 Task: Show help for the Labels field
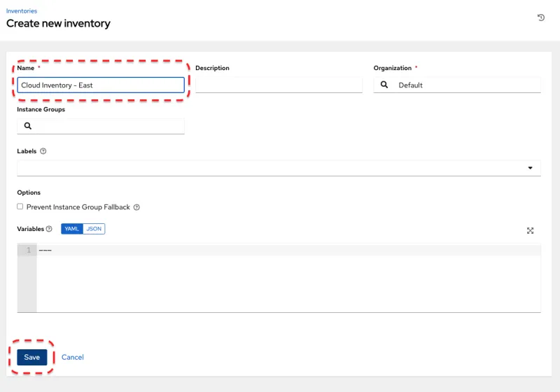click(x=43, y=151)
